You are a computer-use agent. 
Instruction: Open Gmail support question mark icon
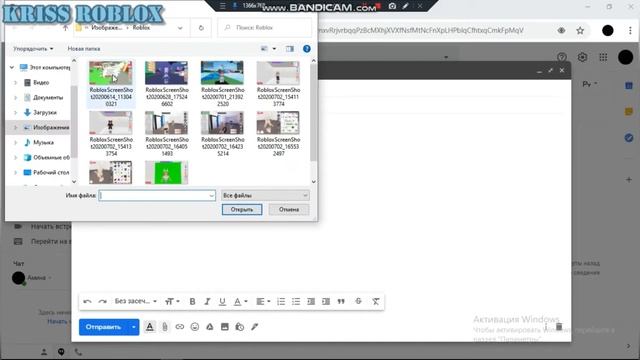click(562, 57)
